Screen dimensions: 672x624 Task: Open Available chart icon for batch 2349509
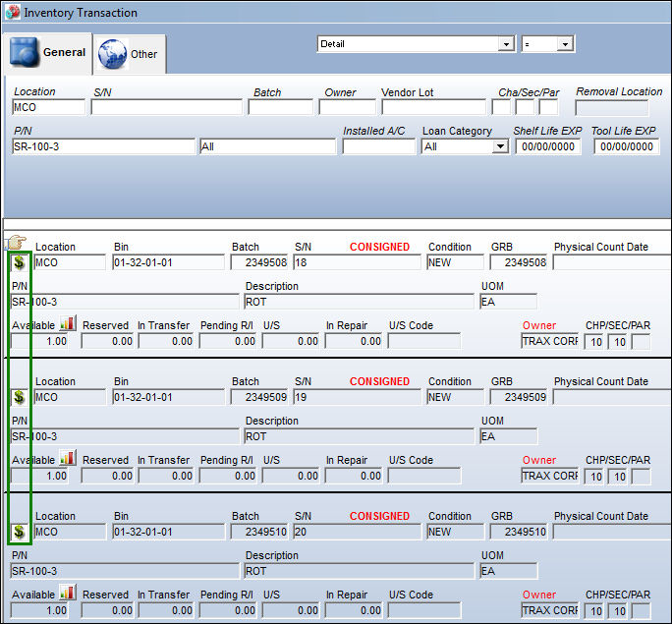click(x=67, y=458)
